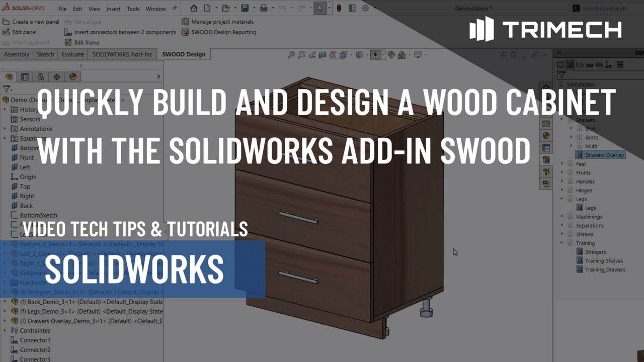Open View Settings monitor icon
The image size is (644, 362).
418,55
